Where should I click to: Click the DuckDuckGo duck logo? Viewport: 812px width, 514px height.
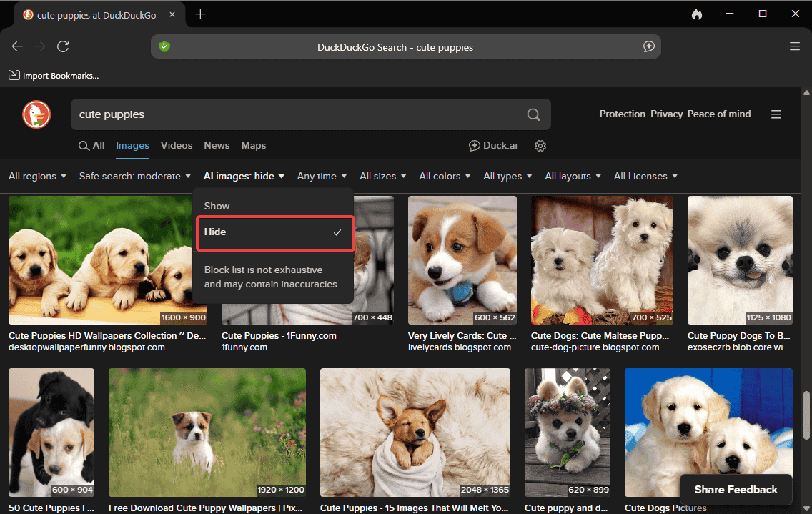(x=36, y=114)
